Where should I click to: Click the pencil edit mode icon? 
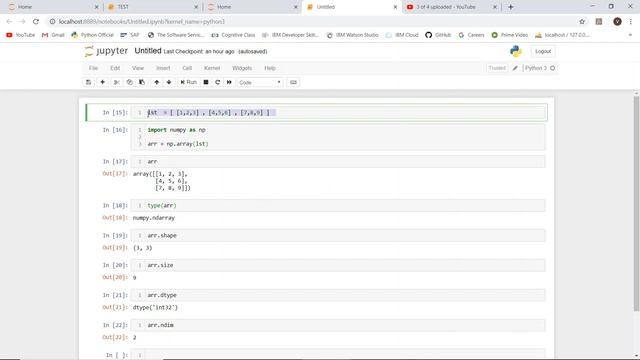515,68
